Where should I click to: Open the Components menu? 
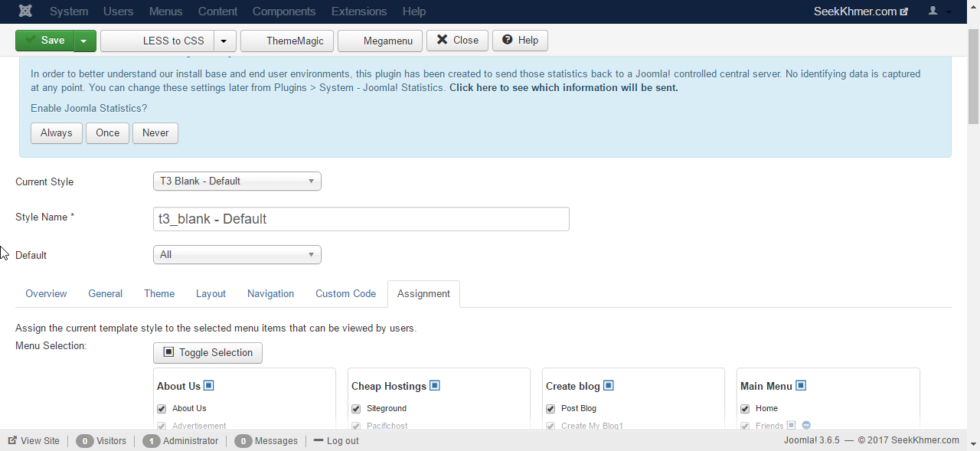tap(284, 11)
